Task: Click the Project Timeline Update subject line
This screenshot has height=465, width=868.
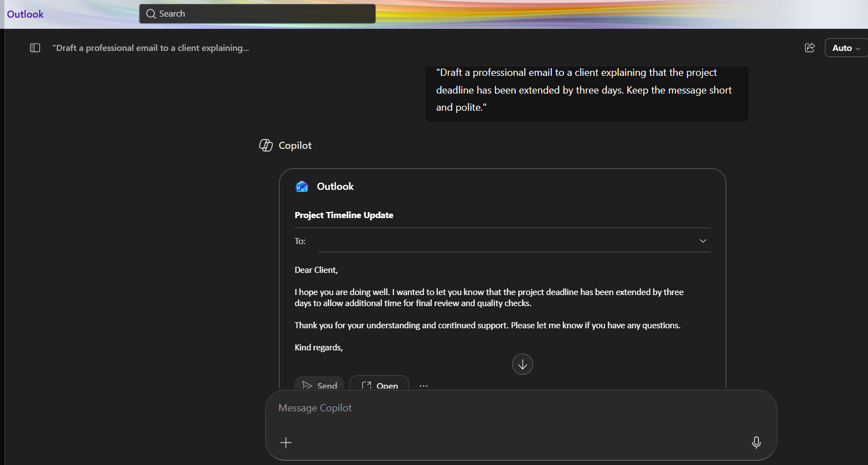Action: click(x=344, y=215)
